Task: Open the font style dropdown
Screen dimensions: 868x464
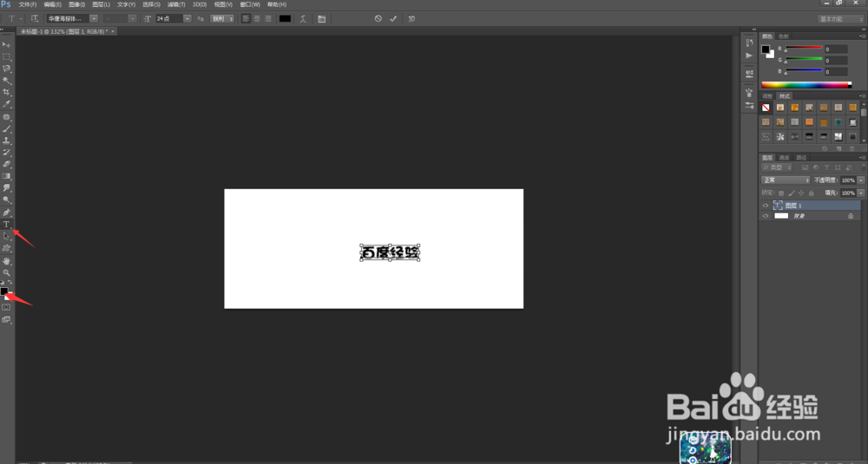Action: (132, 19)
